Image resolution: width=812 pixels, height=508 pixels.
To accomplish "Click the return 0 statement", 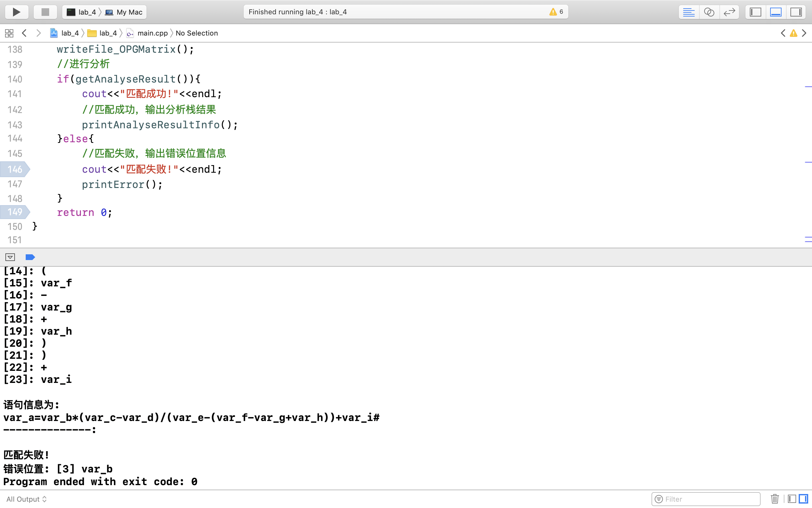I will (84, 212).
